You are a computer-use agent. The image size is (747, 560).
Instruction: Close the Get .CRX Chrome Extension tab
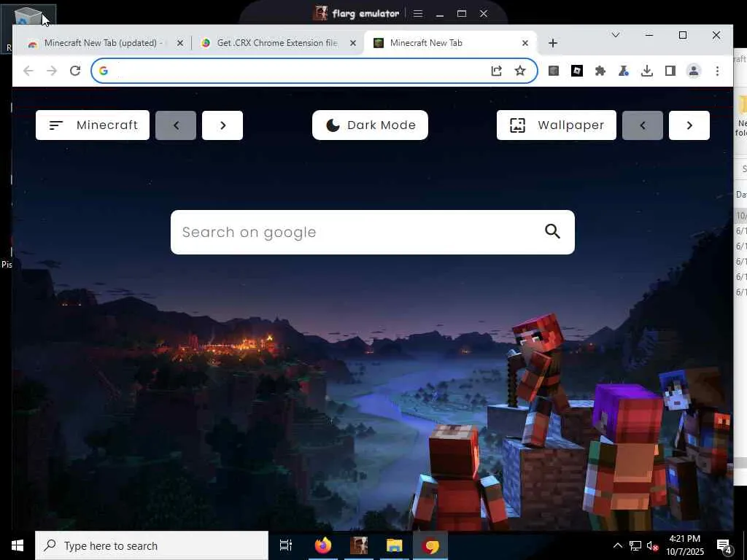click(x=352, y=43)
